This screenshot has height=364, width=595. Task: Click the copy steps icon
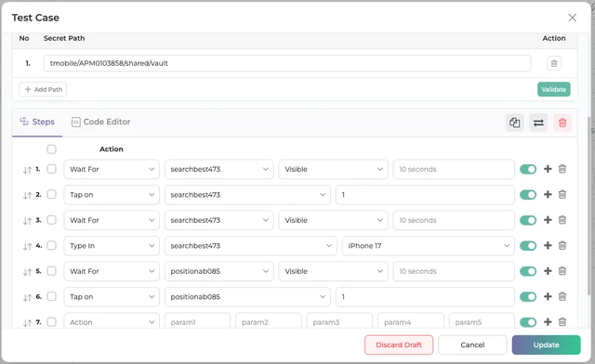point(514,123)
